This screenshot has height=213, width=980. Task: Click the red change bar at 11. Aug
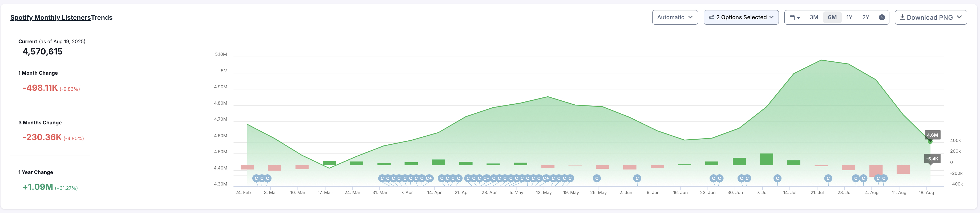point(903,169)
